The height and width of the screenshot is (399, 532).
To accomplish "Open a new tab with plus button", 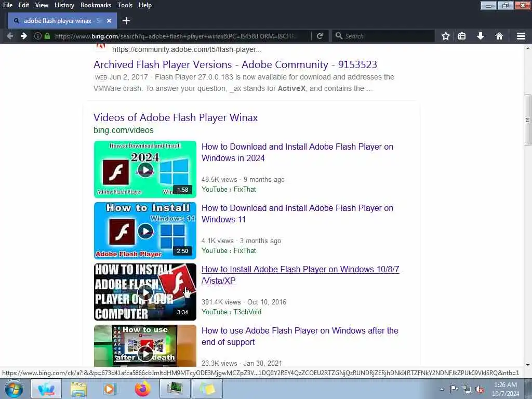I will (x=126, y=21).
